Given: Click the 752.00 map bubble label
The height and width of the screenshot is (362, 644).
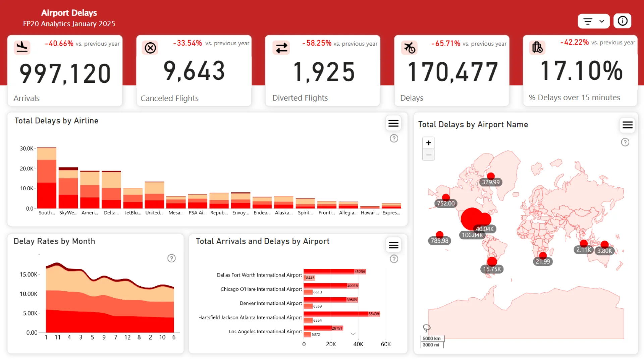Looking at the screenshot, I should (446, 203).
